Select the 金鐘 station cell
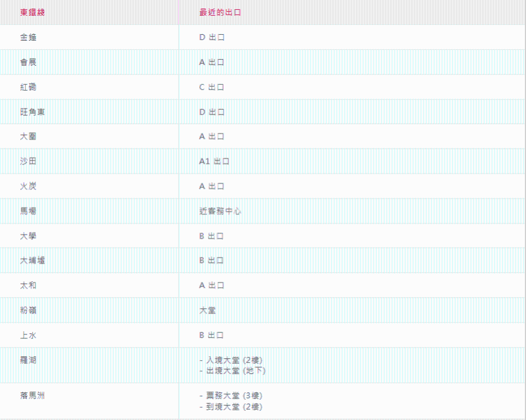The image size is (526, 420). (28, 37)
